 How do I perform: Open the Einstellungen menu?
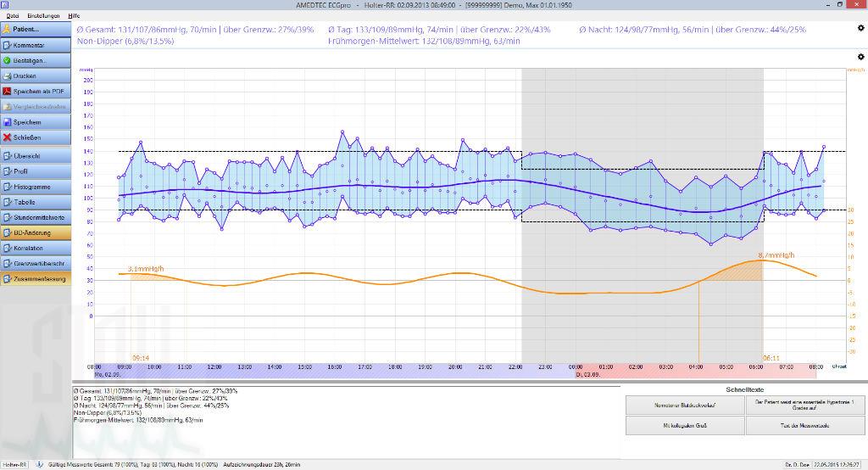pos(43,16)
